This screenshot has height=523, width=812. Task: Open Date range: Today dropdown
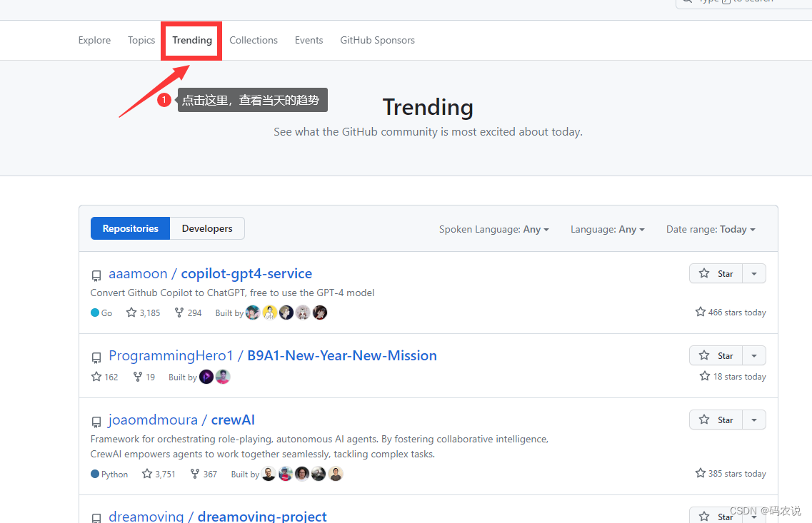coord(711,229)
